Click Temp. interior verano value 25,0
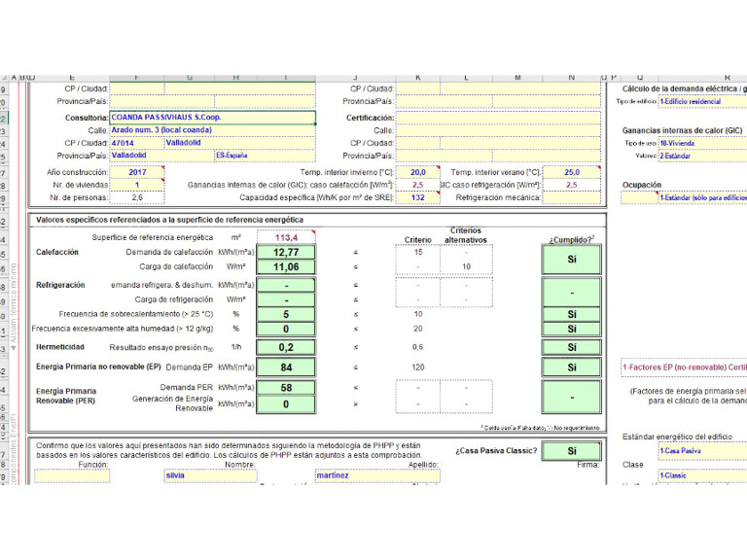Image resolution: width=747 pixels, height=560 pixels. click(572, 172)
